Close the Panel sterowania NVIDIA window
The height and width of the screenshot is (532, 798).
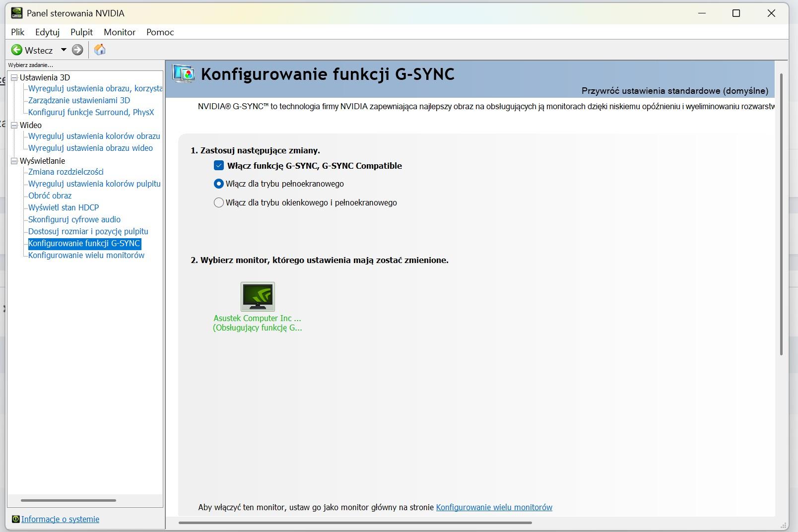[x=771, y=13]
